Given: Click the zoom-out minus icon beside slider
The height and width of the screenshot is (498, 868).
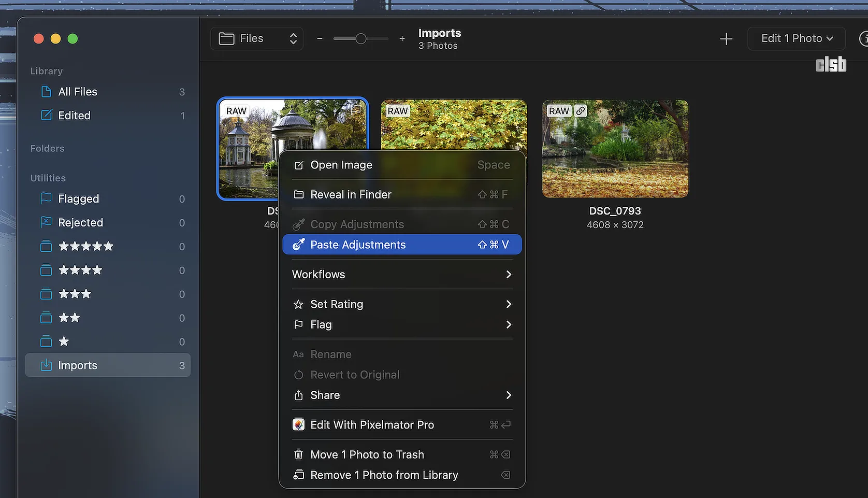Looking at the screenshot, I should 320,39.
